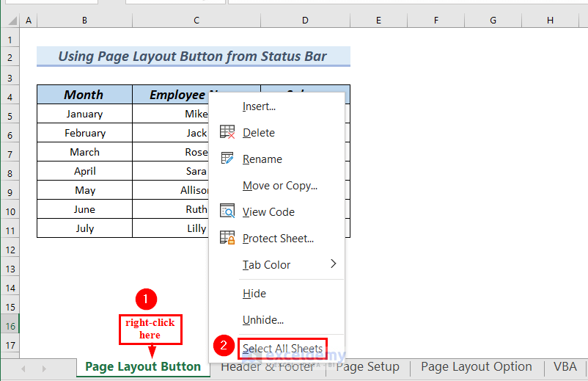
Task: Click the Jack cell
Action: point(171,133)
